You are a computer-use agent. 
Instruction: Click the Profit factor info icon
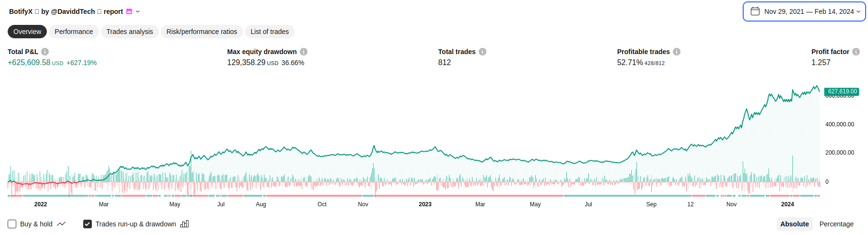coord(856,52)
